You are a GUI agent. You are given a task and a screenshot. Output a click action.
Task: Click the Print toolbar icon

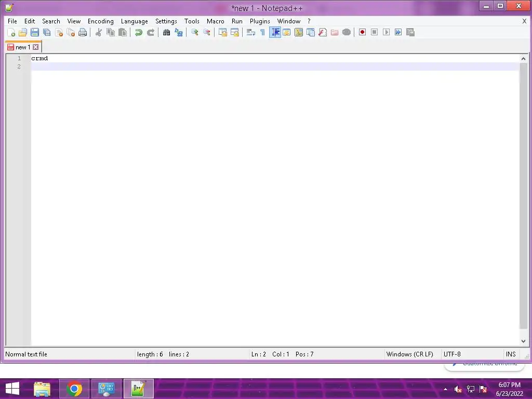83,32
